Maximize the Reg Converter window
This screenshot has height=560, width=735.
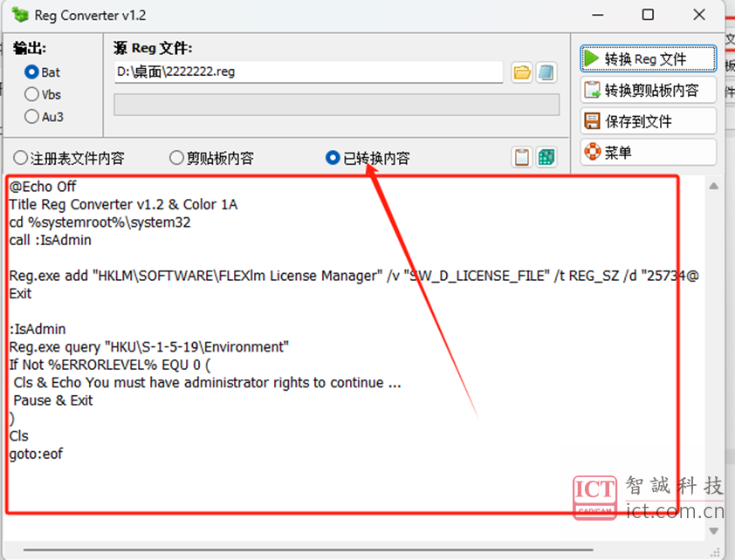click(x=648, y=15)
